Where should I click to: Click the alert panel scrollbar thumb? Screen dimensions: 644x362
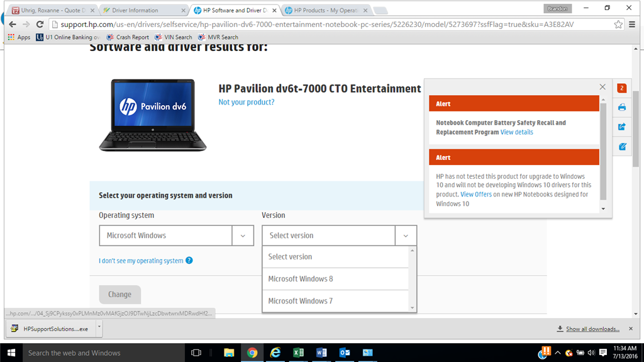click(603, 151)
